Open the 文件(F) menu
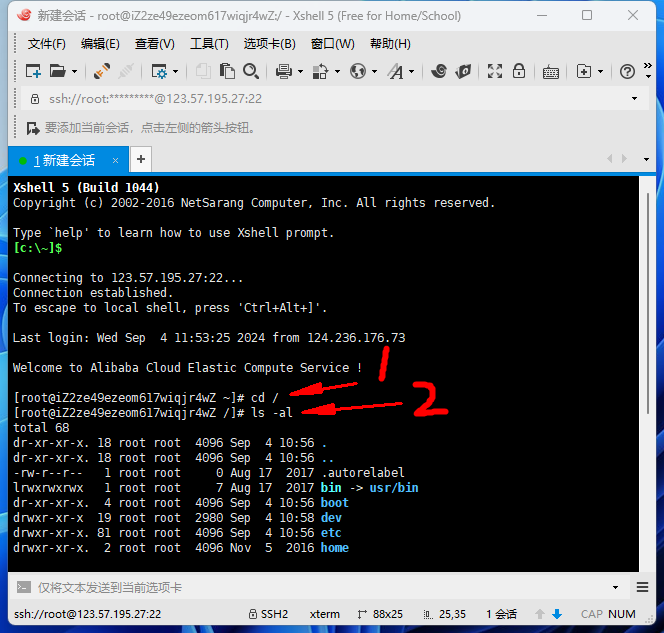The image size is (664, 633). pos(47,44)
